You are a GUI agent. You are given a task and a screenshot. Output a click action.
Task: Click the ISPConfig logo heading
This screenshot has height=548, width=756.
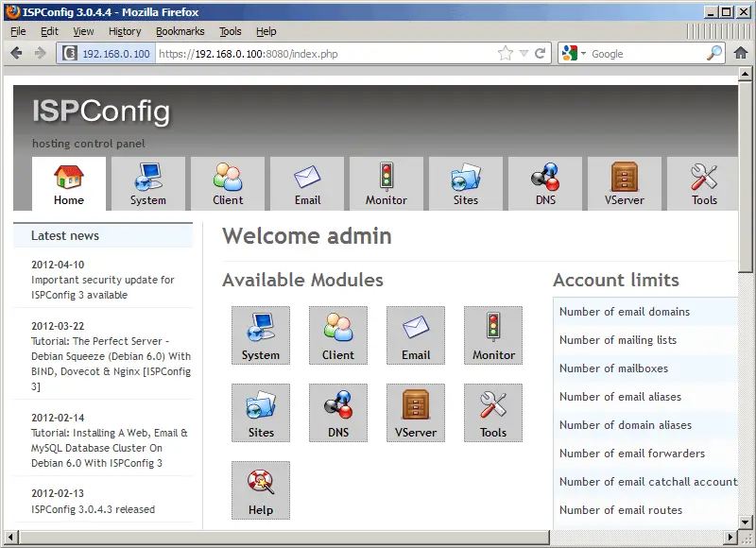point(101,111)
